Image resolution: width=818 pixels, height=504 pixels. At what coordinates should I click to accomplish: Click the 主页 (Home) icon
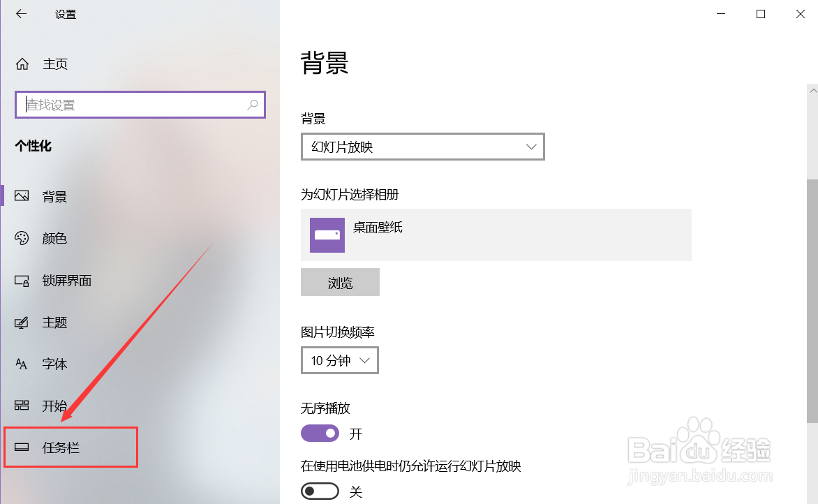[x=22, y=64]
